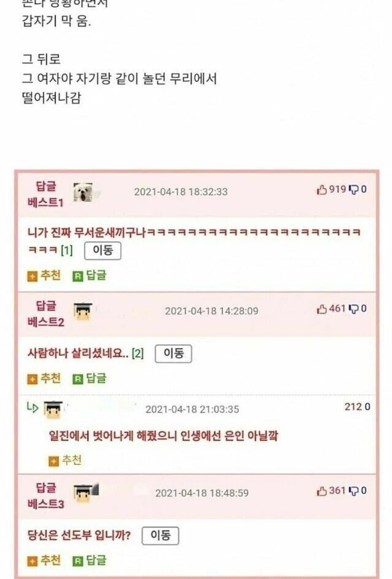Click 답글 under the third best comment
Screen dimensions: 392x579
point(89,561)
